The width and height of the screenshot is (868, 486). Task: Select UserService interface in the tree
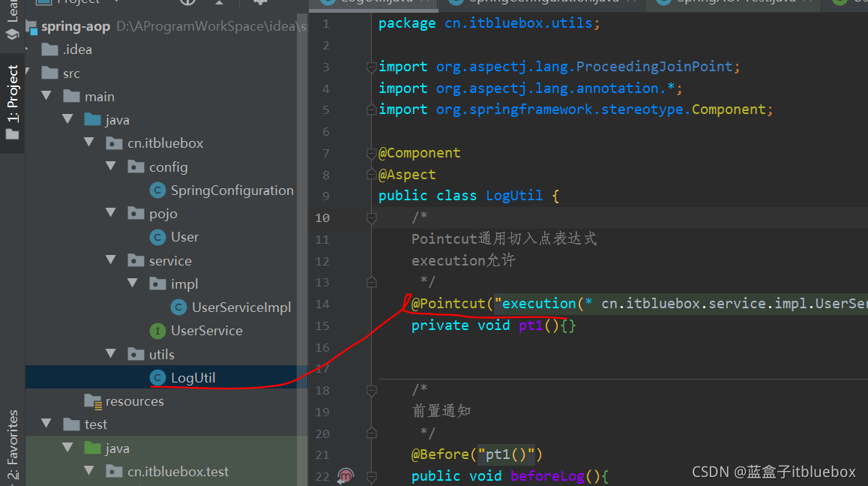(x=206, y=331)
